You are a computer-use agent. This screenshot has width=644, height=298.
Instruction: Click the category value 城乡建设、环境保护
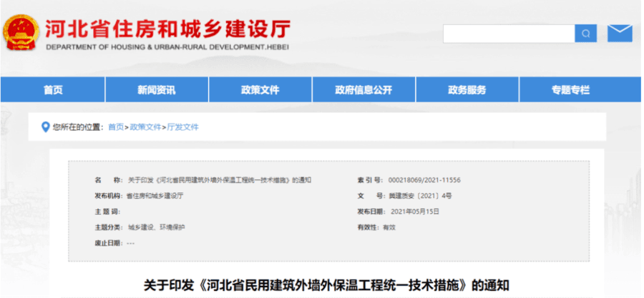[x=157, y=227]
